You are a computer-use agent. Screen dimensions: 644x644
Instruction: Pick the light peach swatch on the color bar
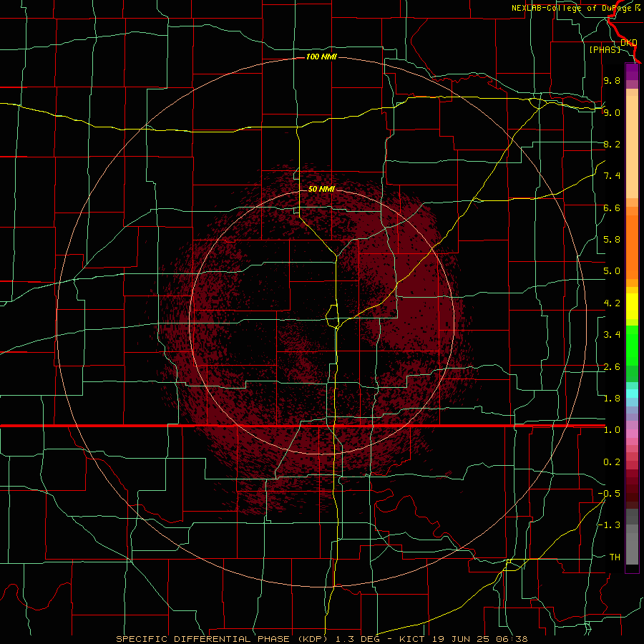(632, 147)
